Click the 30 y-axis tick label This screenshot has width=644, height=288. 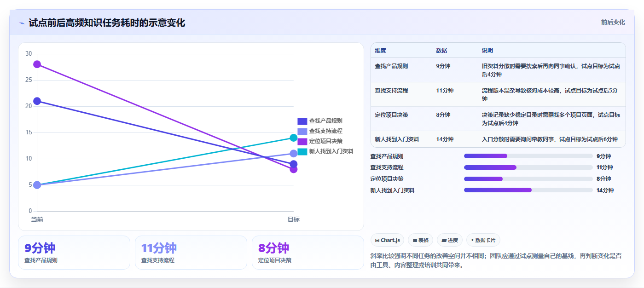click(x=29, y=54)
